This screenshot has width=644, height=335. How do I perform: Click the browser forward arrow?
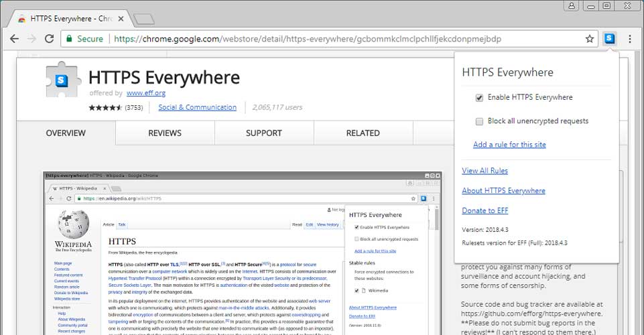pos(31,39)
